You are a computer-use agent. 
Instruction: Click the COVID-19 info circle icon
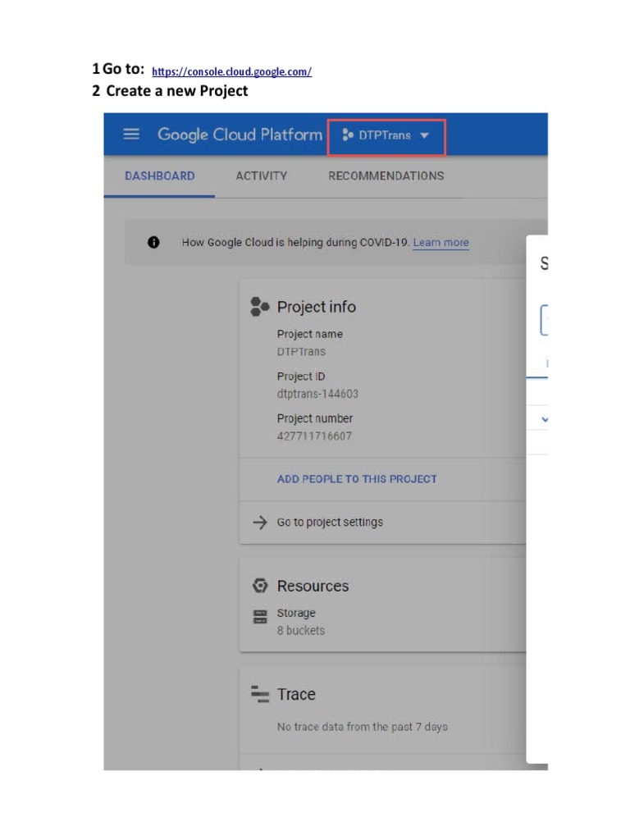pos(153,242)
